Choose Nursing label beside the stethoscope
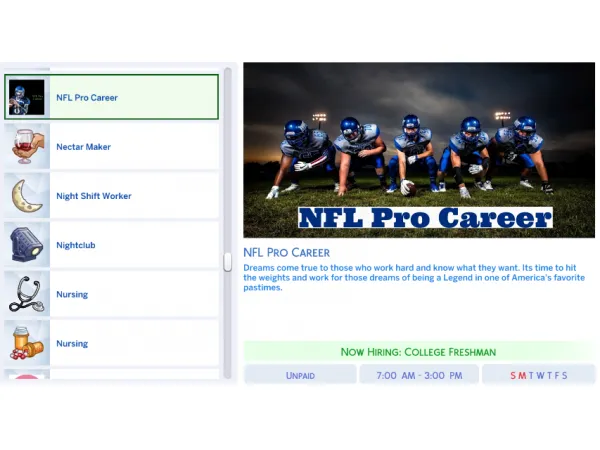The width and height of the screenshot is (600, 450). pos(72,294)
